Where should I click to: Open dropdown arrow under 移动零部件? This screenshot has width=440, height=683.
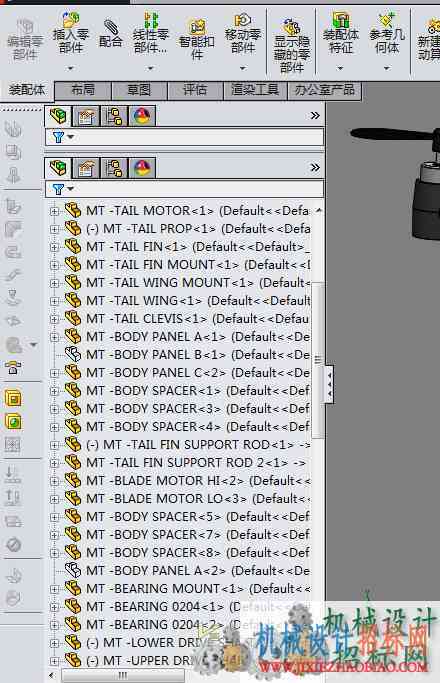click(x=243, y=68)
